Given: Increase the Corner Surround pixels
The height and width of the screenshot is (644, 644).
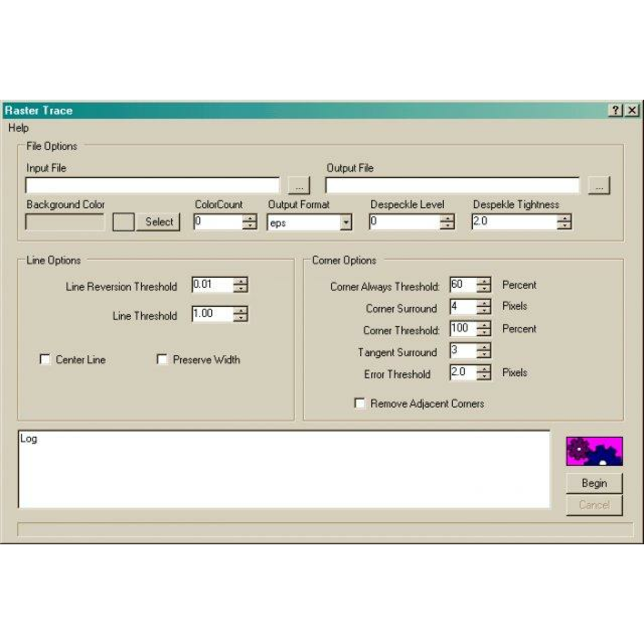Looking at the screenshot, I should [484, 303].
